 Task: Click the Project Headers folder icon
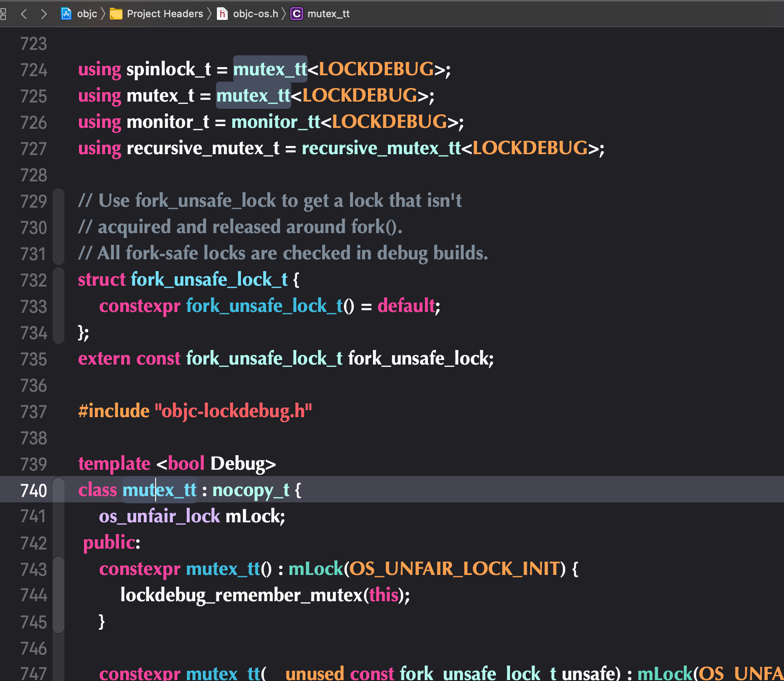(116, 14)
